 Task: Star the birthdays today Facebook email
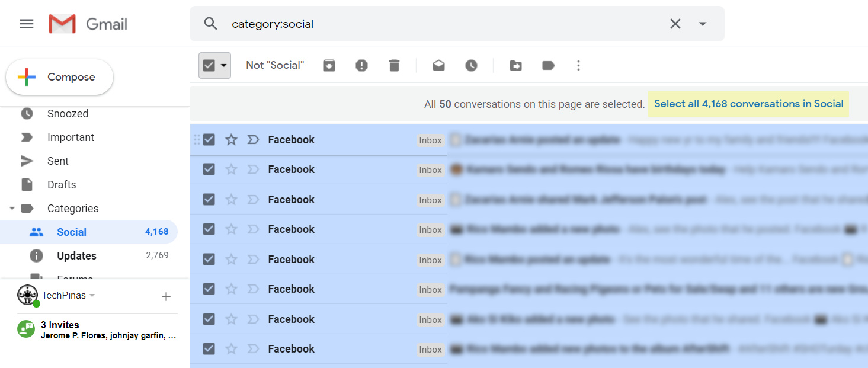click(x=231, y=169)
